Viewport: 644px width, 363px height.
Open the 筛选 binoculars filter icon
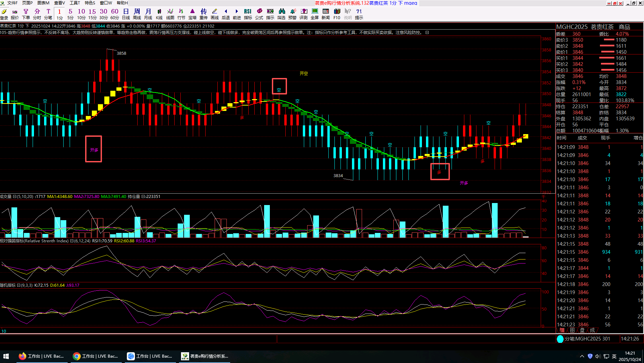coord(281,14)
